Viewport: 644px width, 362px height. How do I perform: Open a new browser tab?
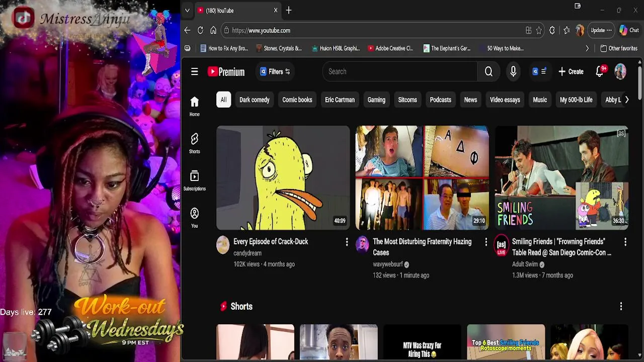point(289,10)
